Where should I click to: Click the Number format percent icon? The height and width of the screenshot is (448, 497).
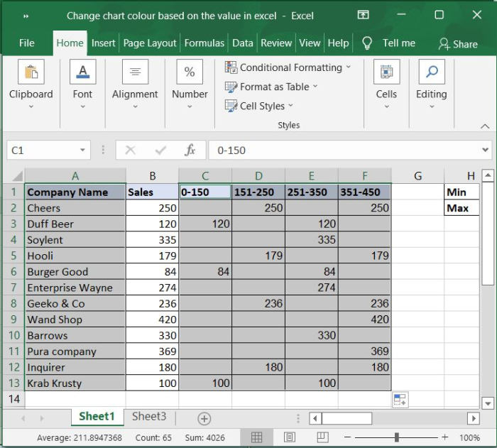(x=190, y=72)
